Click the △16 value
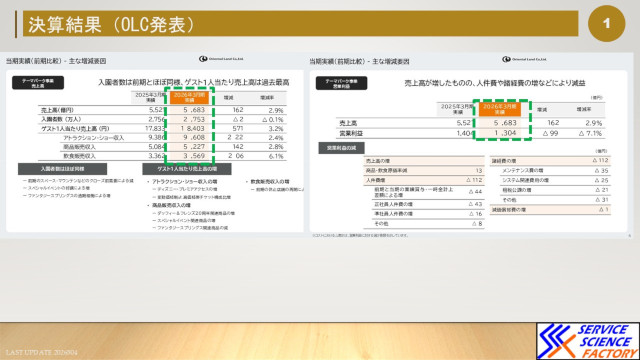Image resolution: width=640 pixels, height=360 pixels. click(475, 214)
